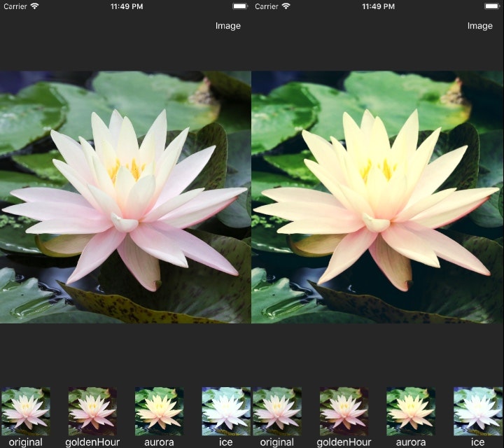Tap the Image button on the left phone screen

tap(228, 26)
